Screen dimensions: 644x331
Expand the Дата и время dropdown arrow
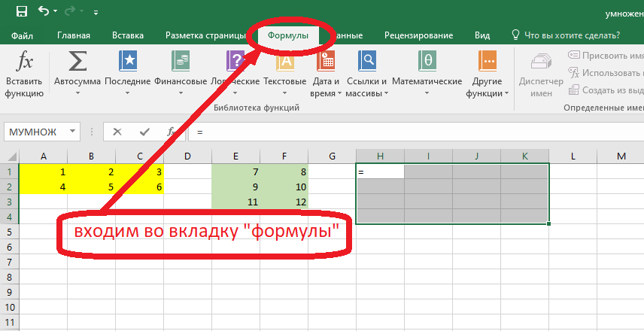pyautogui.click(x=339, y=94)
